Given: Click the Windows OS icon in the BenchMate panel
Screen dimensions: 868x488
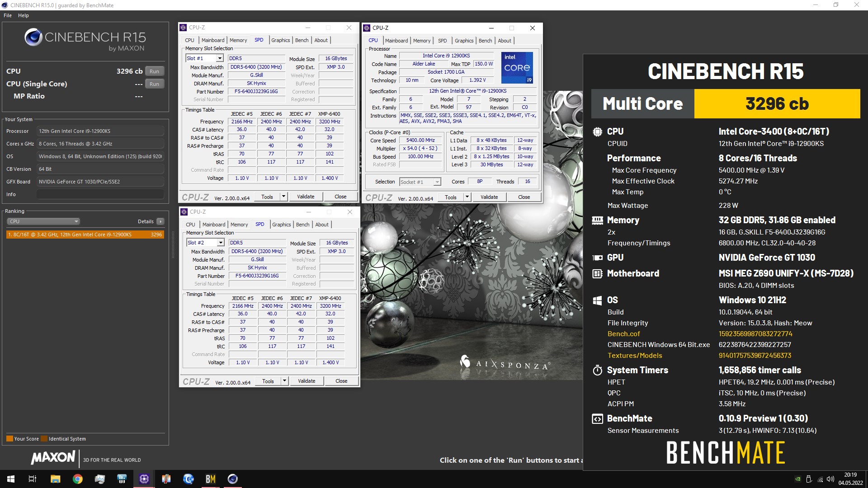Looking at the screenshot, I should coord(597,300).
